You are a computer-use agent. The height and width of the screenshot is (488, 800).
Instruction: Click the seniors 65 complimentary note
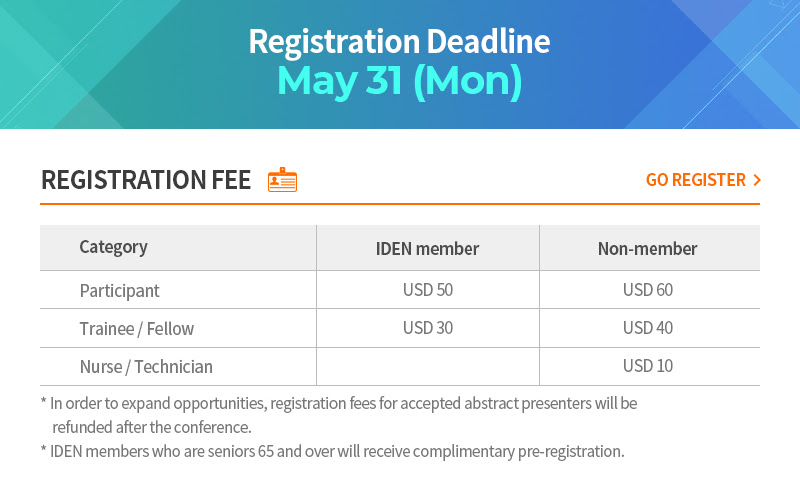[332, 451]
